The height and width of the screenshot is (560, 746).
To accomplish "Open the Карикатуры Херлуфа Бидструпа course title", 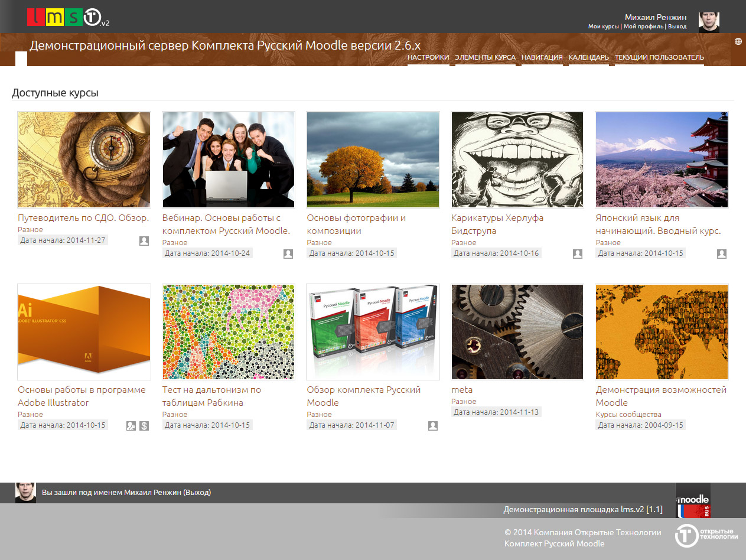I will tap(497, 224).
